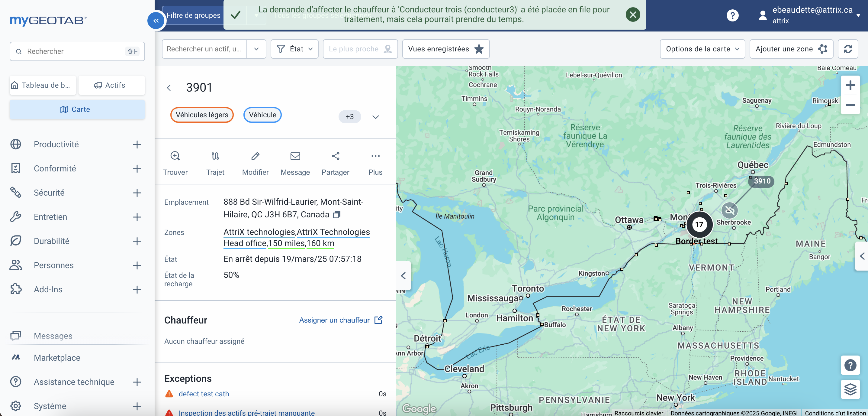Screen dimensions: 868x416
Task: Click Assigner un chauffeur link
Action: [x=341, y=320]
